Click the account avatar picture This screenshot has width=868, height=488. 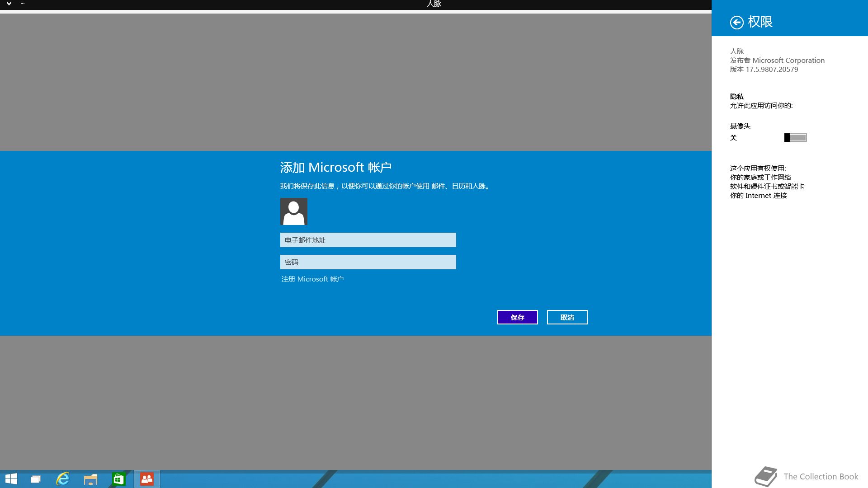[294, 211]
